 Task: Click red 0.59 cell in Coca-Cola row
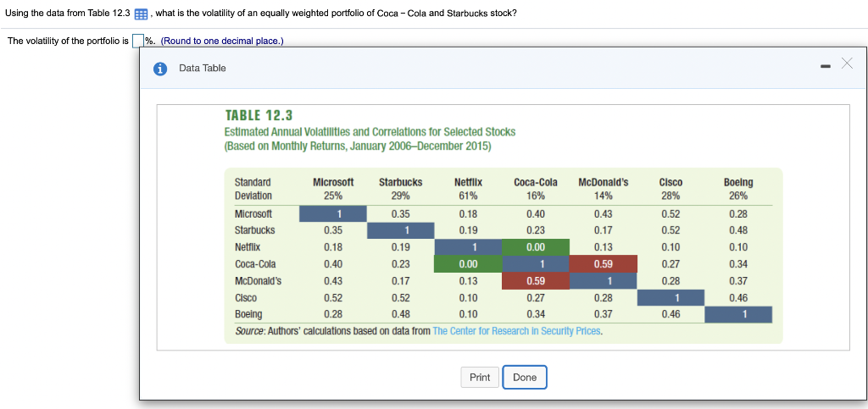[x=604, y=264]
